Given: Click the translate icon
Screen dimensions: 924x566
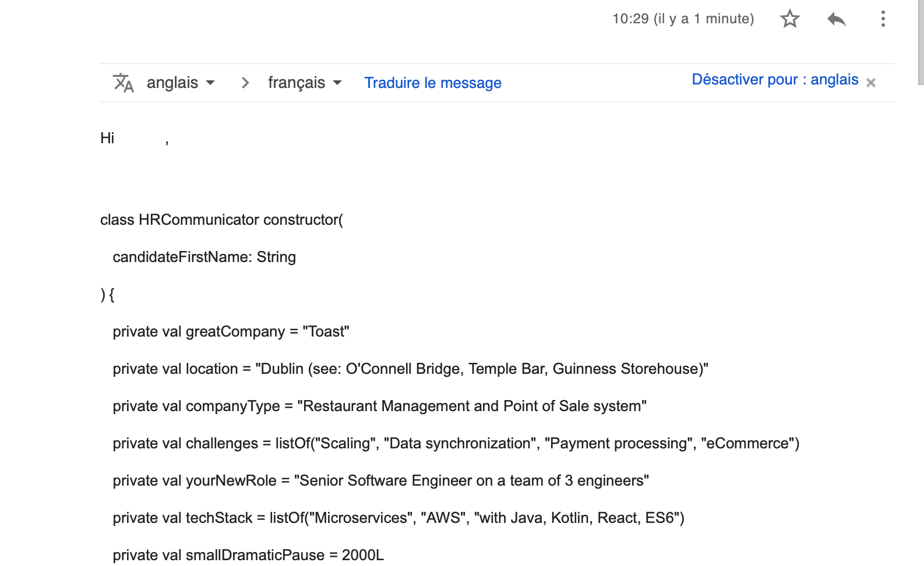Looking at the screenshot, I should click(124, 83).
